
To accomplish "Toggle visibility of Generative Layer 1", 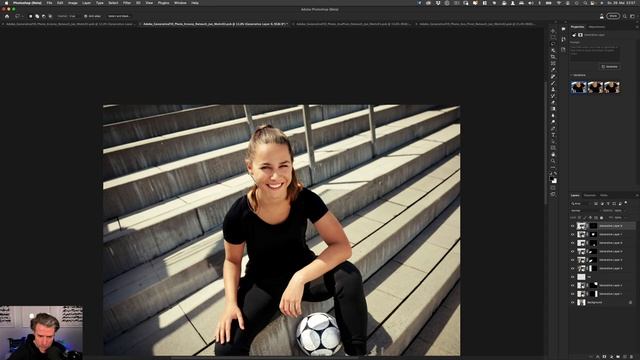I will (573, 294).
